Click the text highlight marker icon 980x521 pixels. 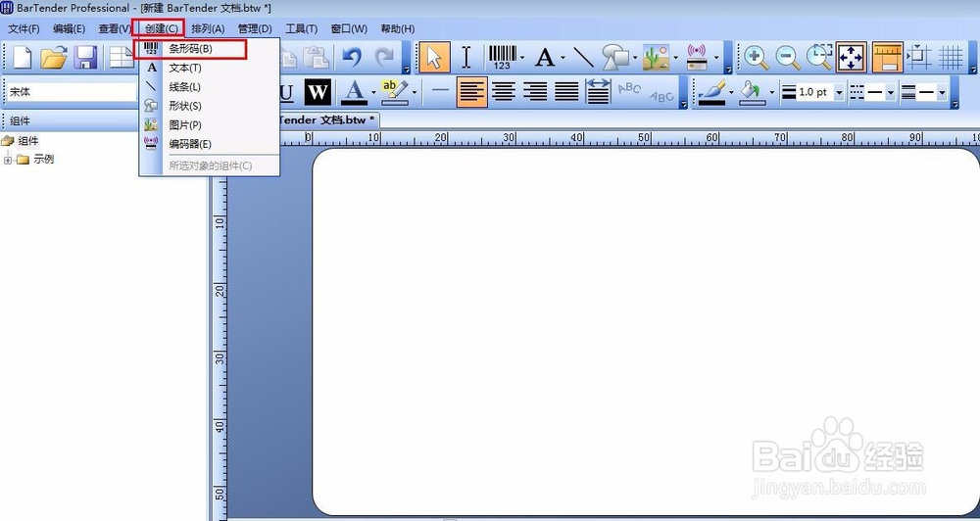tap(395, 92)
